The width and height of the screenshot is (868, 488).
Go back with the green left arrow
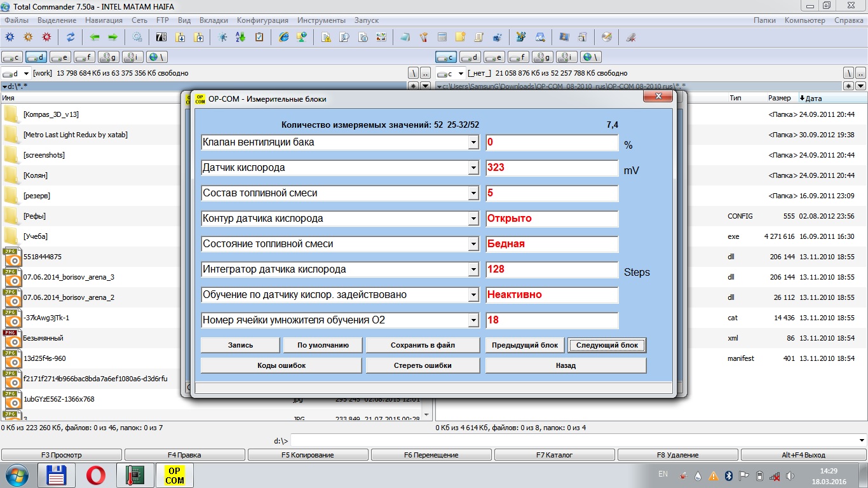(95, 37)
